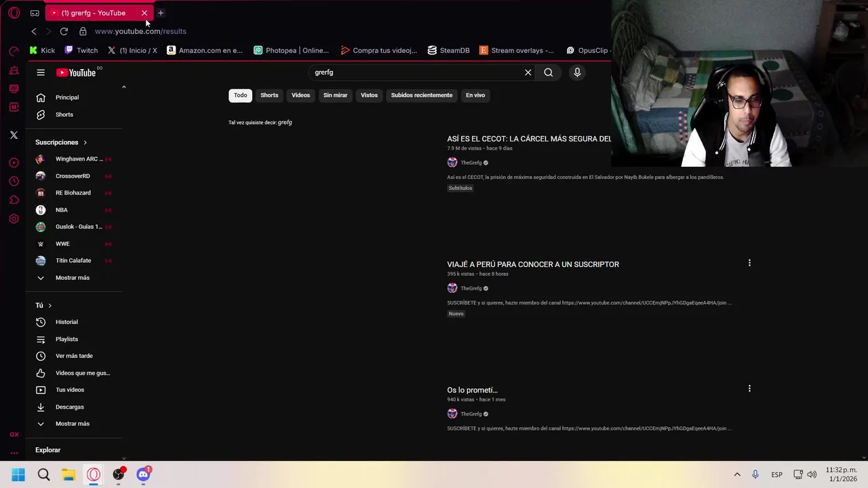This screenshot has width=868, height=488.
Task: Open the Windows Start button
Action: click(x=18, y=474)
